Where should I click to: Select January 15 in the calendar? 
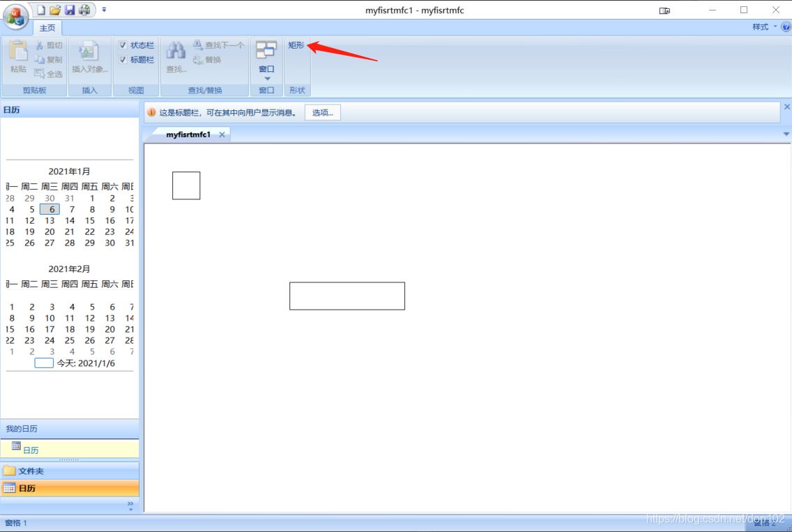pyautogui.click(x=89, y=220)
